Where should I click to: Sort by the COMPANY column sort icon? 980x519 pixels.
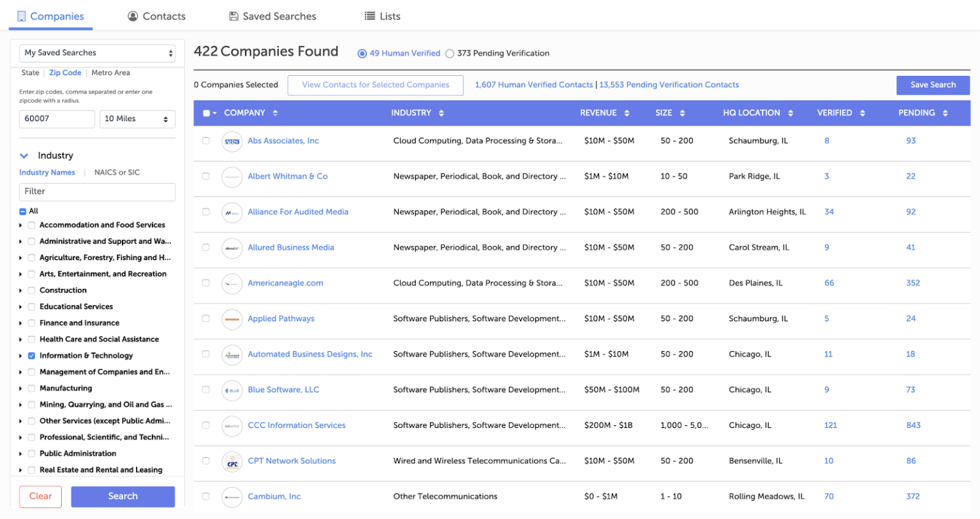tap(275, 113)
